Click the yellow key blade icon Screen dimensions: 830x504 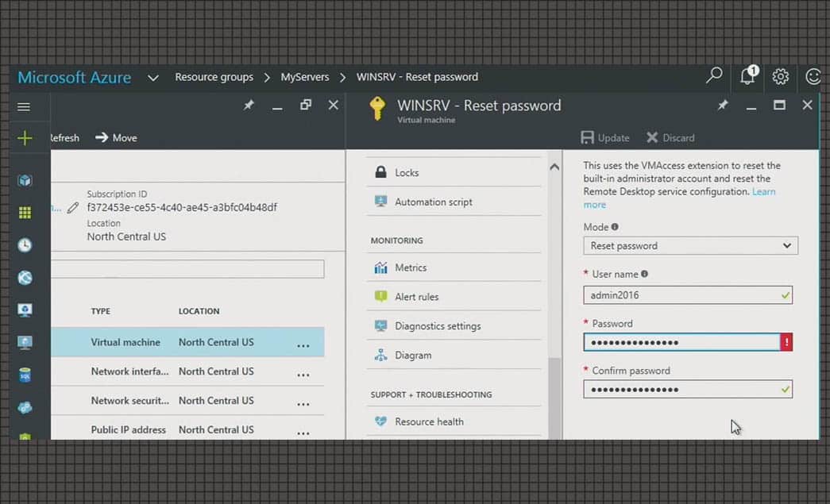pyautogui.click(x=377, y=109)
